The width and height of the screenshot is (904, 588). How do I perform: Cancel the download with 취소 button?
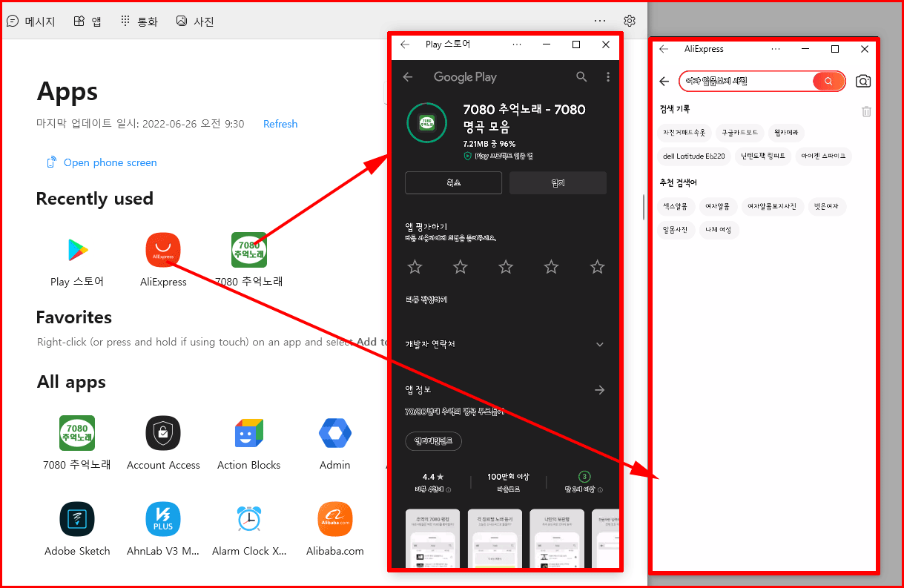(x=453, y=182)
